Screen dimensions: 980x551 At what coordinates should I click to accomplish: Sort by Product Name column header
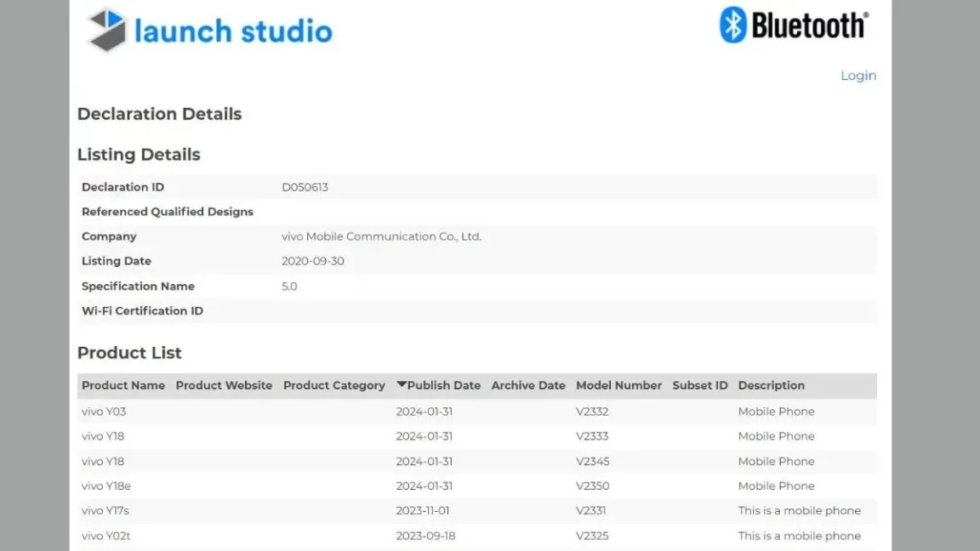(x=123, y=385)
